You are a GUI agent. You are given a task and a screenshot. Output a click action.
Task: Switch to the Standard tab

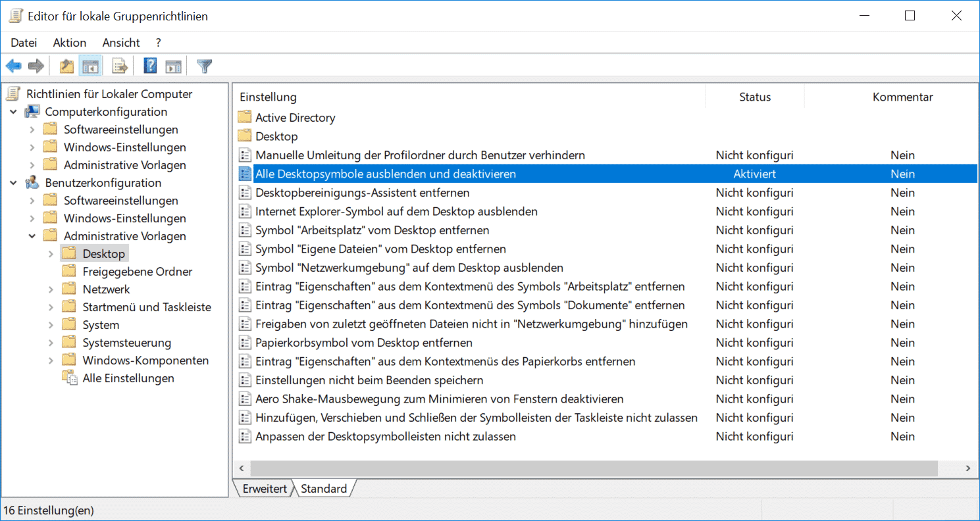point(324,489)
